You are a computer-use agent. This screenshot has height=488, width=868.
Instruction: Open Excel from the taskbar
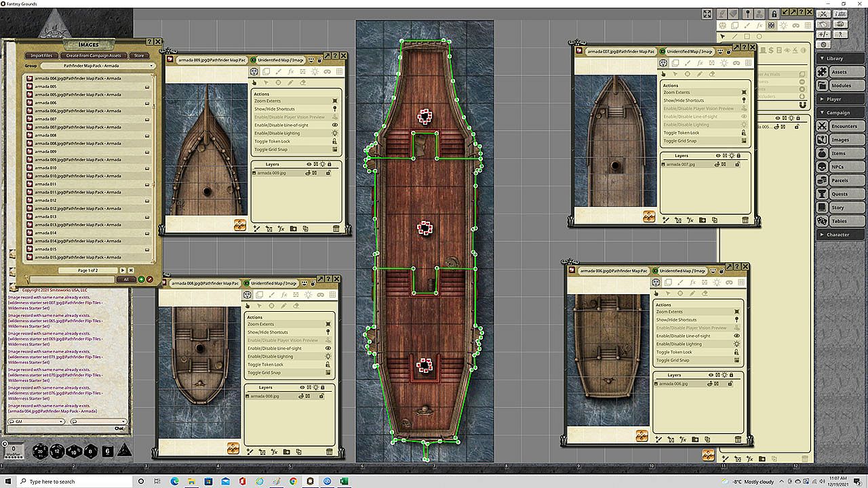(344, 481)
